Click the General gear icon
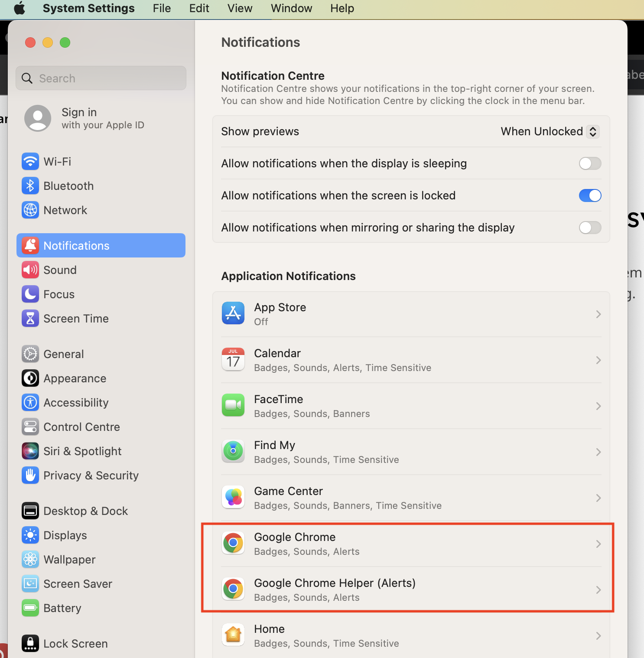Screen dimensions: 644x658 click(30, 354)
